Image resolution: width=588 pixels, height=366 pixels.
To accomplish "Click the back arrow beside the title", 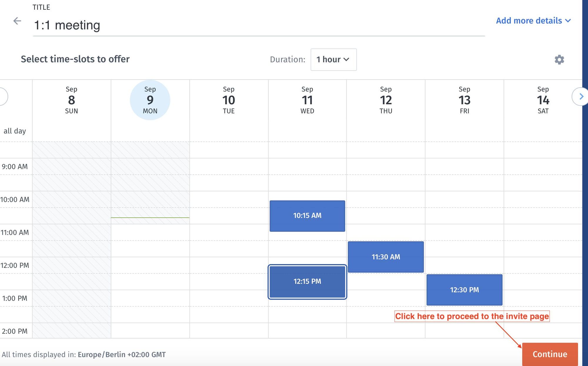I will click(17, 21).
